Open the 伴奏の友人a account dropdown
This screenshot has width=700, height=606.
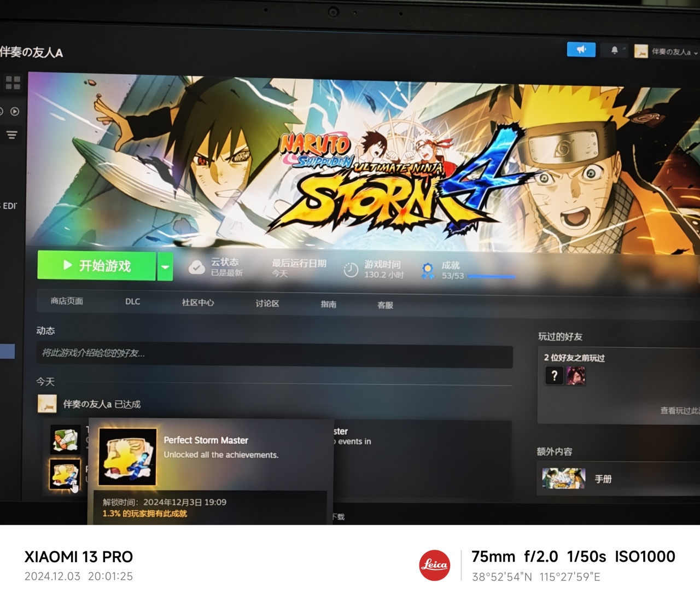674,52
